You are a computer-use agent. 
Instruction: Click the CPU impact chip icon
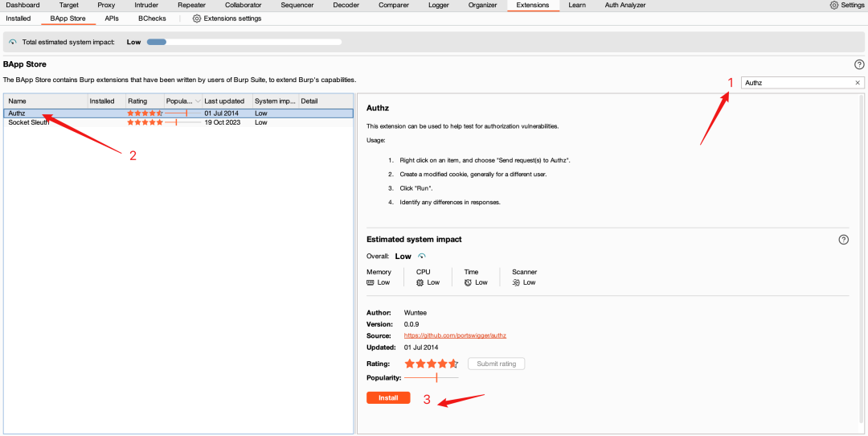tap(420, 282)
